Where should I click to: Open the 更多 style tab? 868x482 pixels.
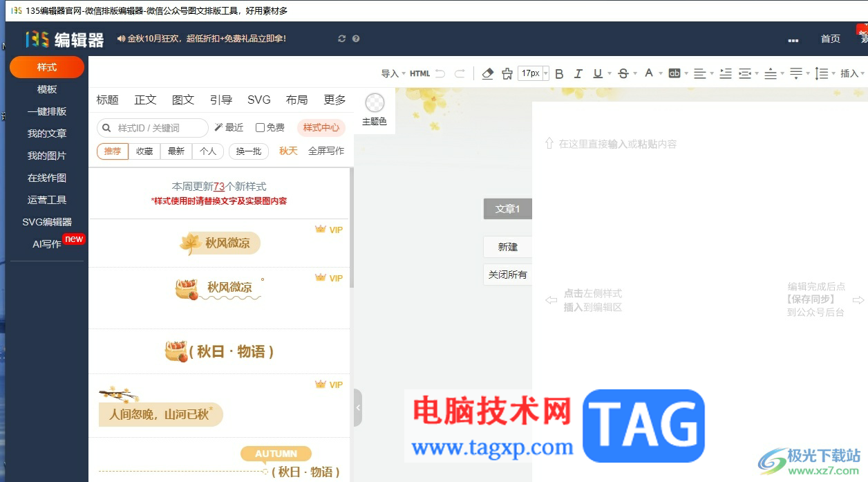[334, 100]
